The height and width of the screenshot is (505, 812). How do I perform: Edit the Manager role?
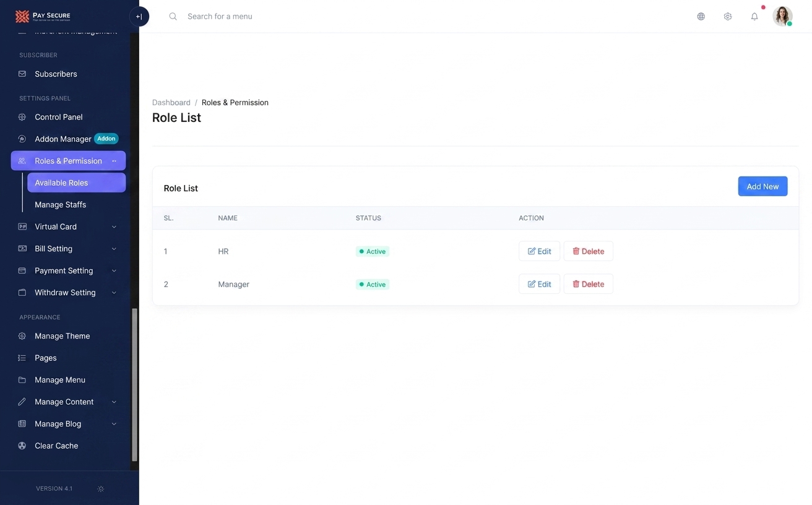pos(540,284)
